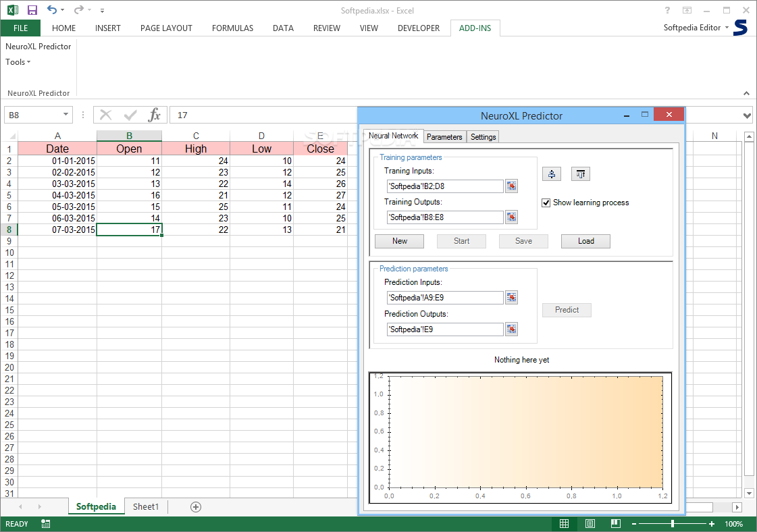Open the FILE tab

(x=20, y=28)
